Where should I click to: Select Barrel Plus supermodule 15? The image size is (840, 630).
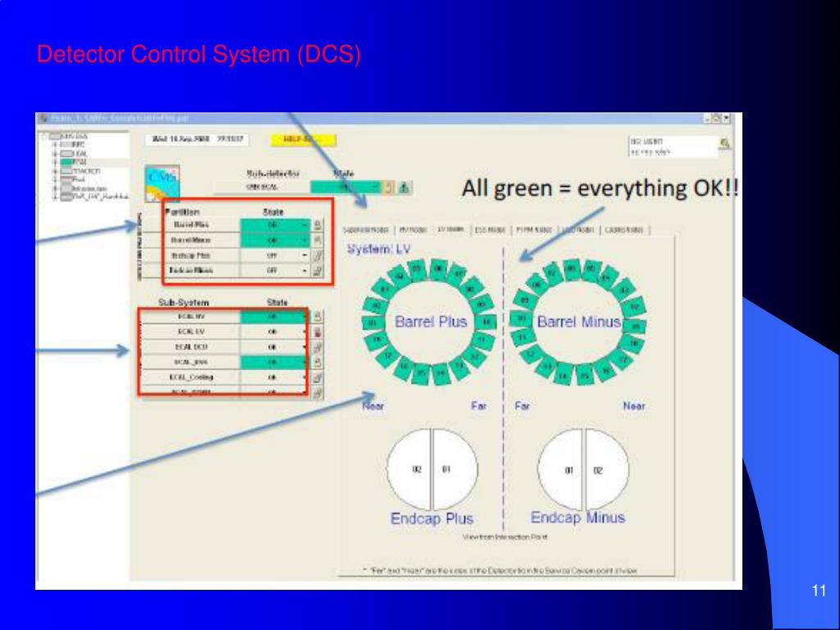421,373
